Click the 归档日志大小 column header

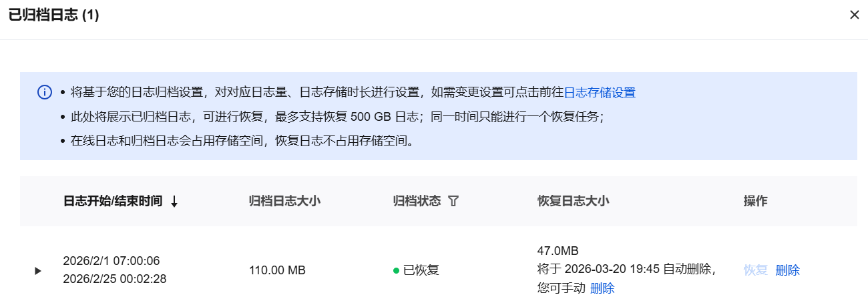coord(285,201)
